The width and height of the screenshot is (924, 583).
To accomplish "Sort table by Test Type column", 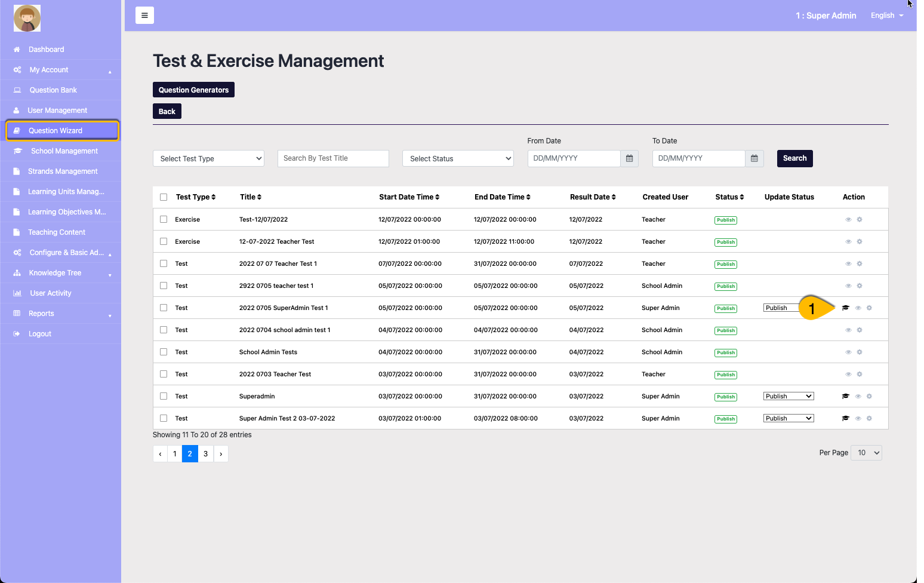I will pos(195,197).
